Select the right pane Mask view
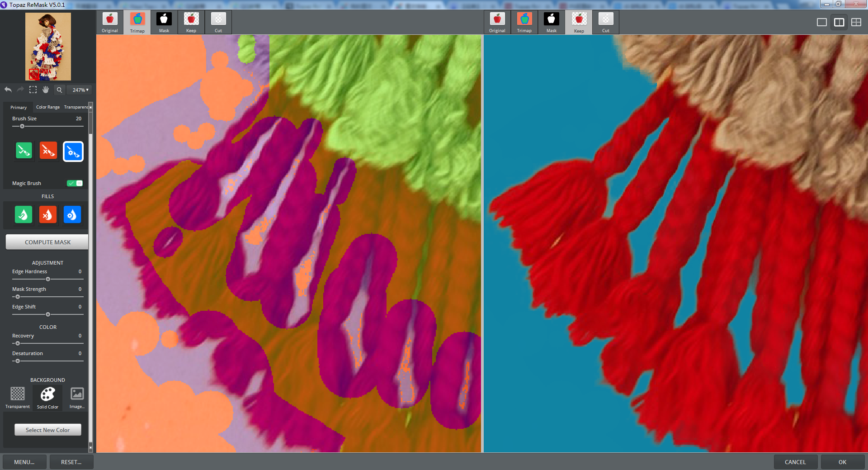Viewport: 868px width, 470px height. tap(552, 22)
